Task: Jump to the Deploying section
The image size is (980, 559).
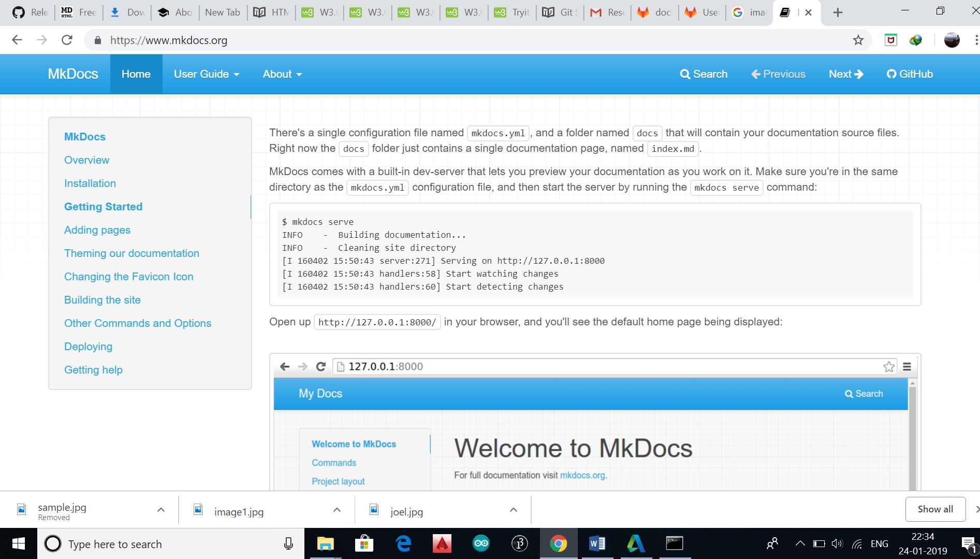Action: (x=88, y=347)
